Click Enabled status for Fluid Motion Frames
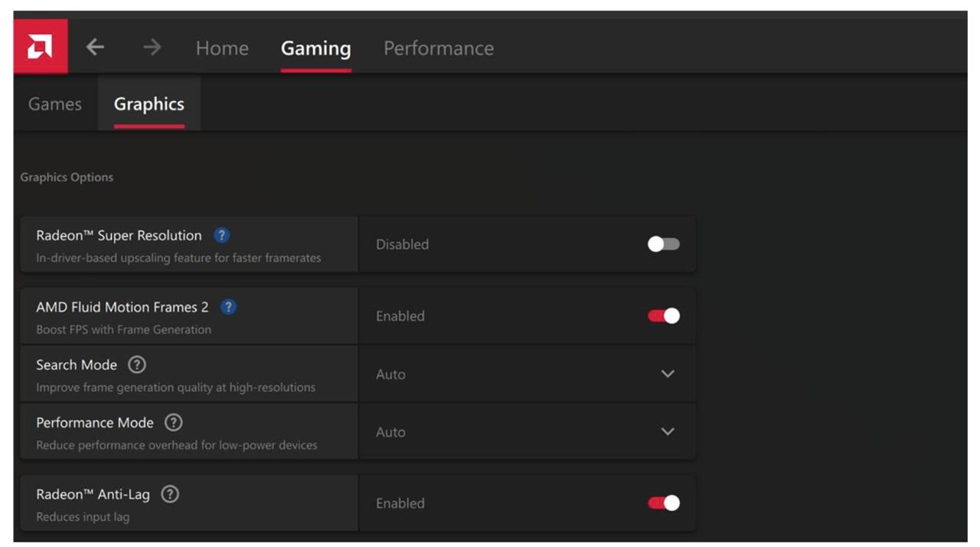 click(x=400, y=316)
